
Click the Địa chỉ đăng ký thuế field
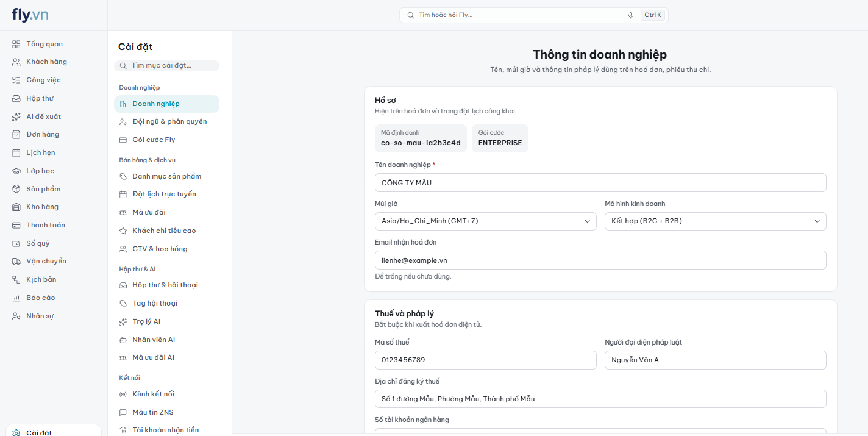[600, 399]
